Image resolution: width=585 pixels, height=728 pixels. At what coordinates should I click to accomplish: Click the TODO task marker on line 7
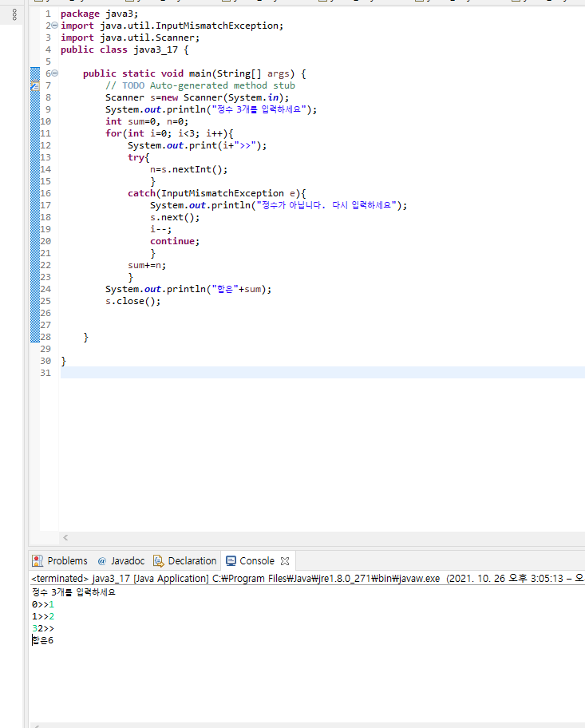pyautogui.click(x=35, y=85)
